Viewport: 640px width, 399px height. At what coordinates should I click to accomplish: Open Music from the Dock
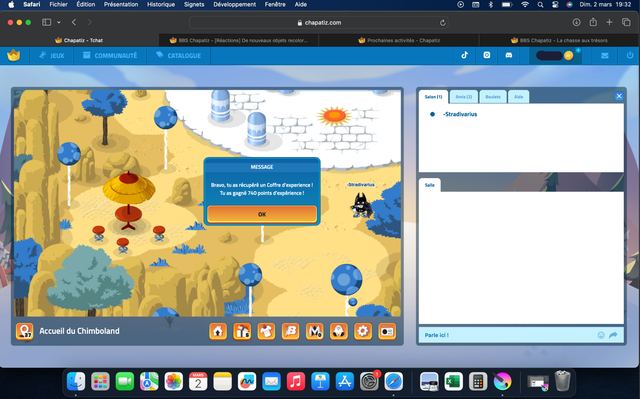click(296, 381)
